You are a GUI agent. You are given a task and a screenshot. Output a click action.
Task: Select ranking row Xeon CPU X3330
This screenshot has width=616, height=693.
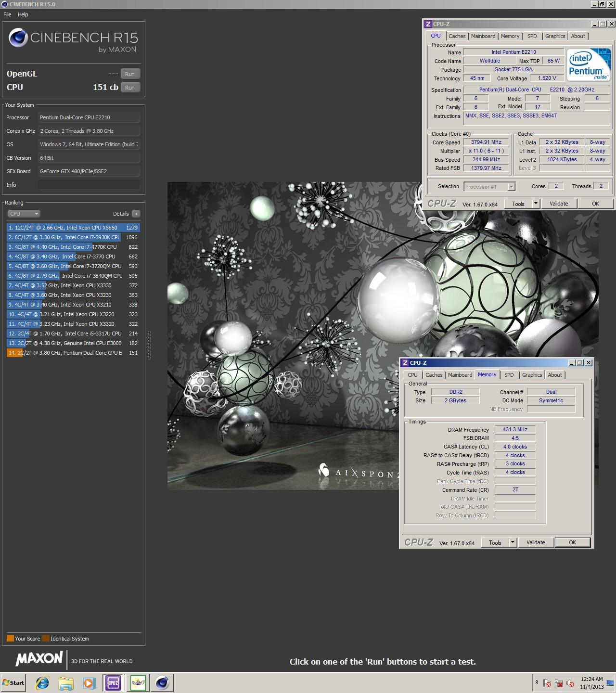(x=73, y=285)
